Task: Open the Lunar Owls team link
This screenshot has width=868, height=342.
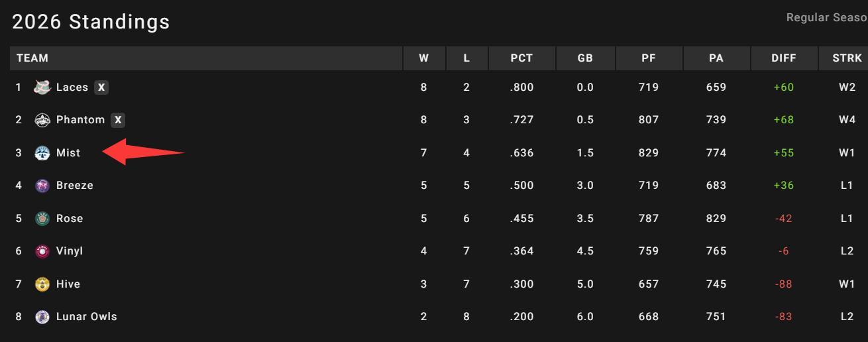Action: [86, 317]
